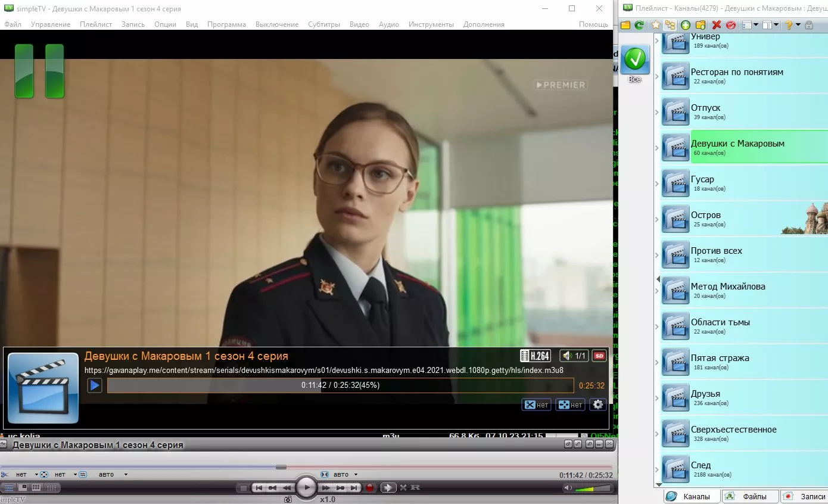Click the red prohibit circle icon
This screenshot has width=828, height=504.
pos(731,25)
